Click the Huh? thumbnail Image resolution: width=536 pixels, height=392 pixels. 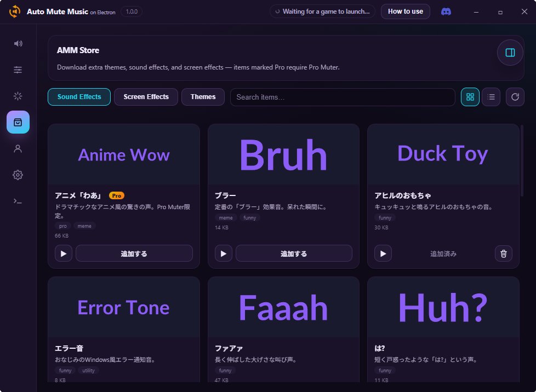[443, 307]
